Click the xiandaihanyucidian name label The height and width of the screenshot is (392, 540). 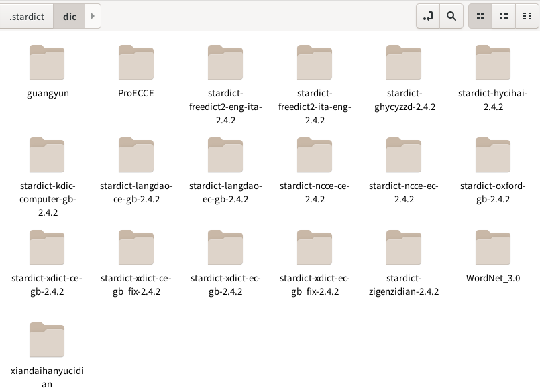click(47, 377)
